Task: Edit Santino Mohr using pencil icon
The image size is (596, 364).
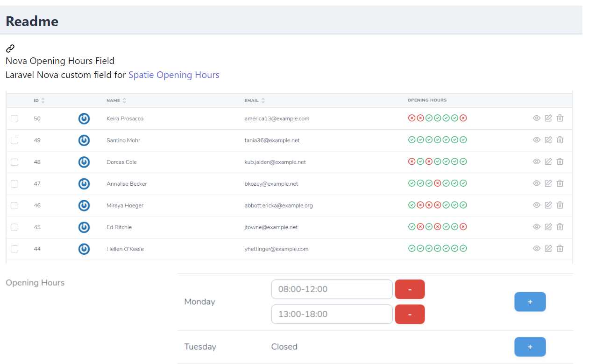Action: pyautogui.click(x=548, y=140)
